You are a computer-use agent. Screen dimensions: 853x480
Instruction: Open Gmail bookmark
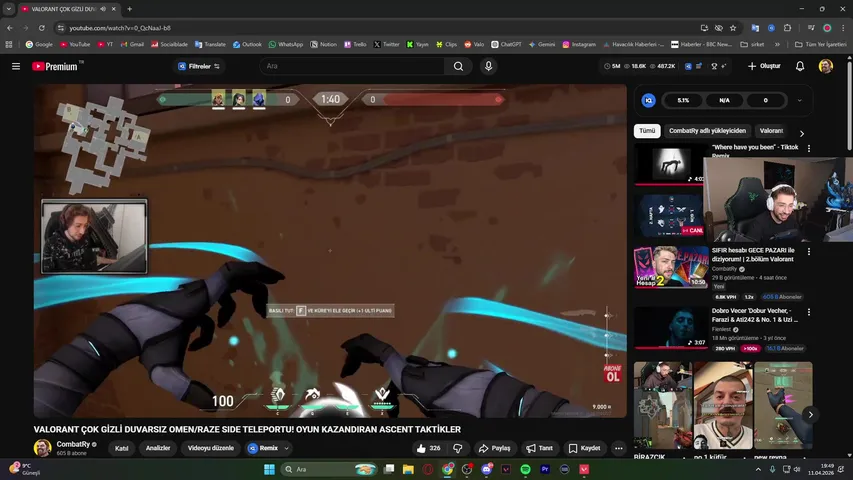point(132,45)
